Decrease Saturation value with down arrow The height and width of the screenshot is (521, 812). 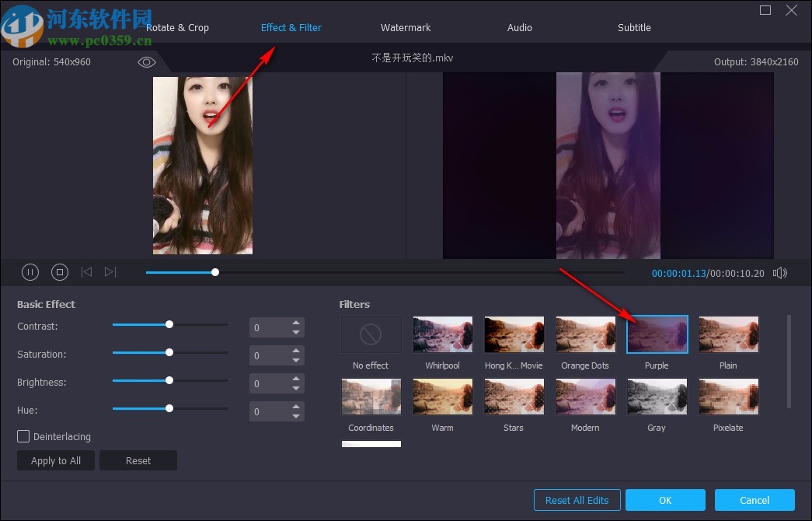pos(296,360)
